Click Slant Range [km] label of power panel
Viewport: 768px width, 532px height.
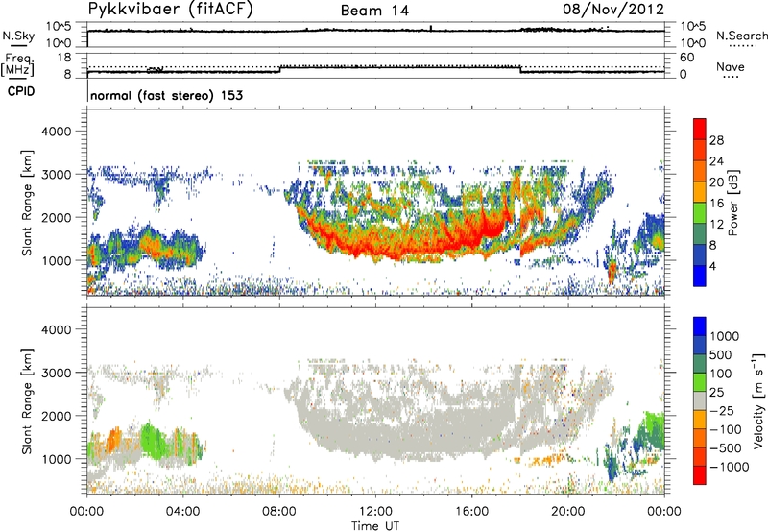[27, 203]
